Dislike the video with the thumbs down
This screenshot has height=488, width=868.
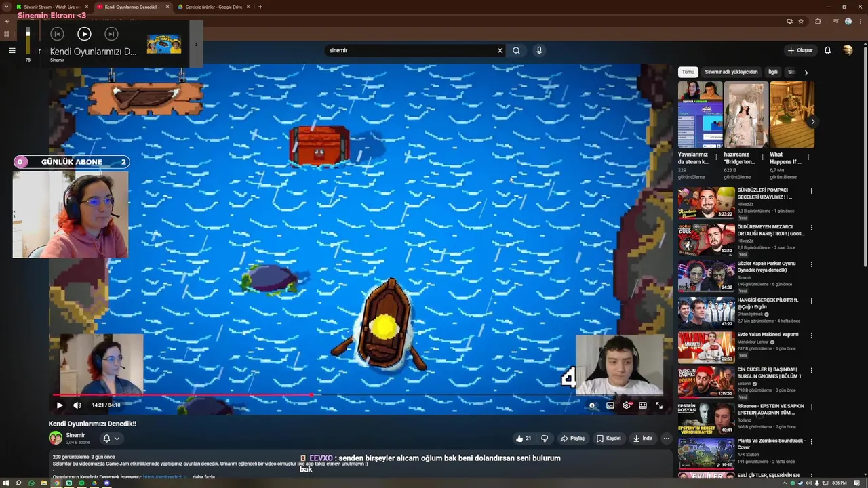(x=544, y=439)
